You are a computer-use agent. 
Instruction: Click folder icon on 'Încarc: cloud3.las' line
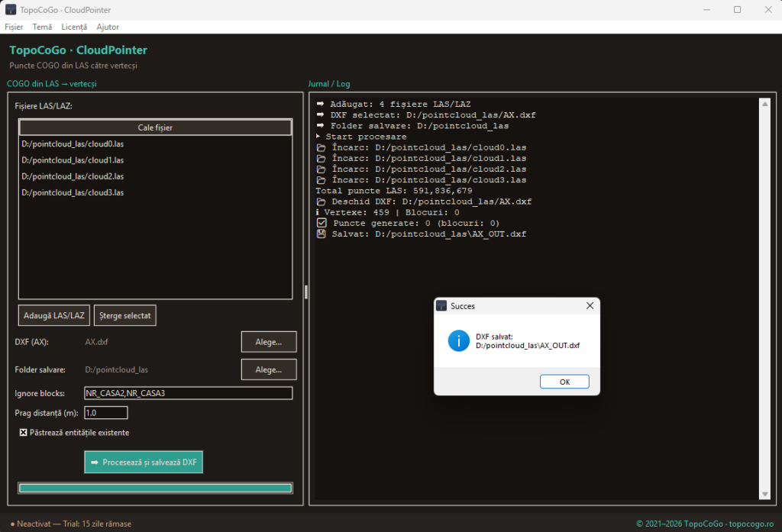(322, 180)
